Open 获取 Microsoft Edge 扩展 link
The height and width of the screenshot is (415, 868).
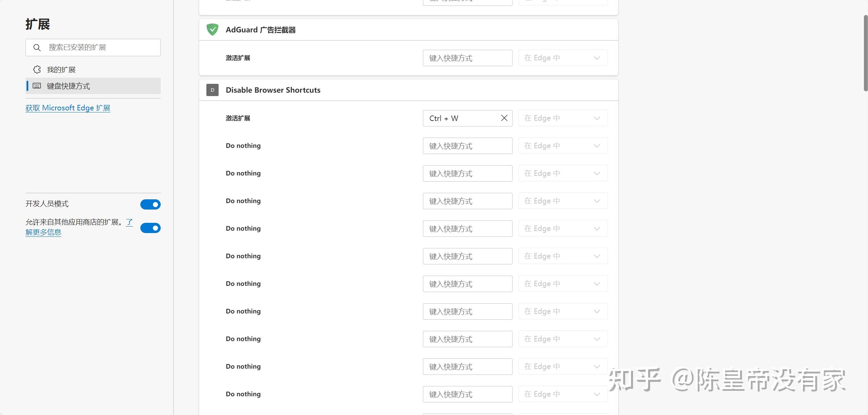(68, 108)
